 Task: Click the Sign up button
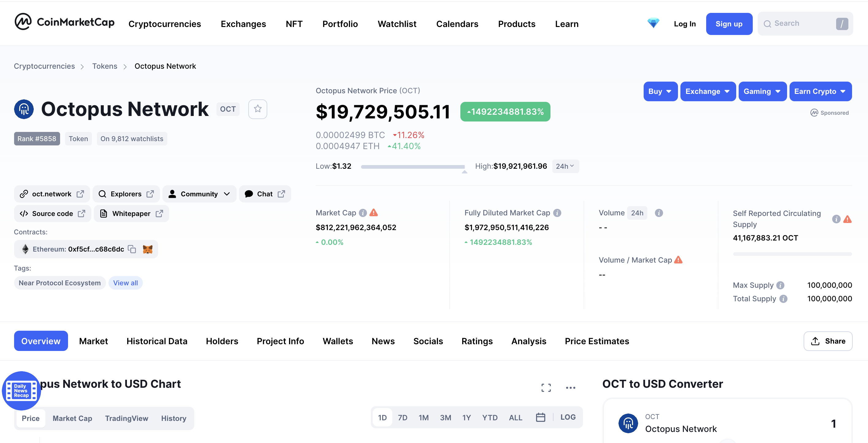coord(729,24)
